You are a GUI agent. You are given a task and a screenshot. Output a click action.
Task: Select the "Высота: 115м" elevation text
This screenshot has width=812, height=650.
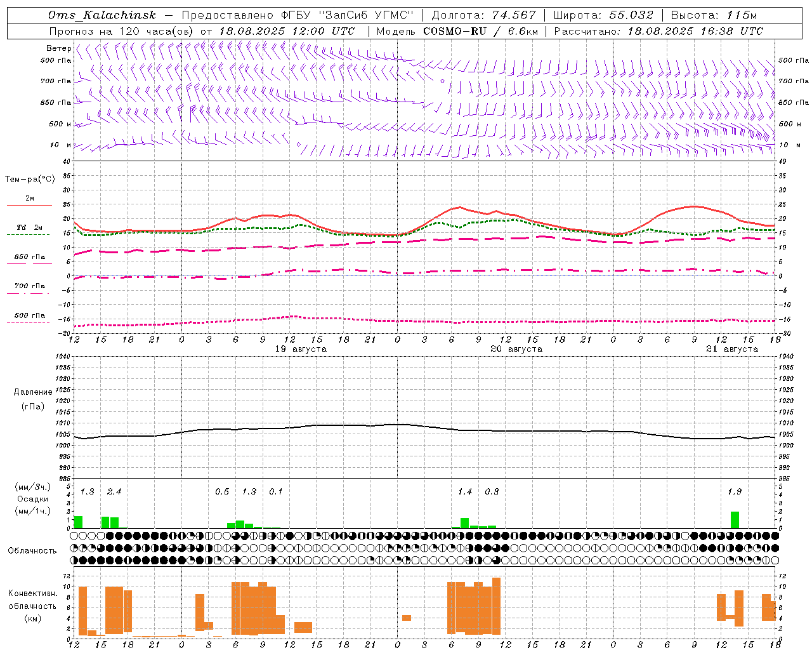pyautogui.click(x=714, y=15)
